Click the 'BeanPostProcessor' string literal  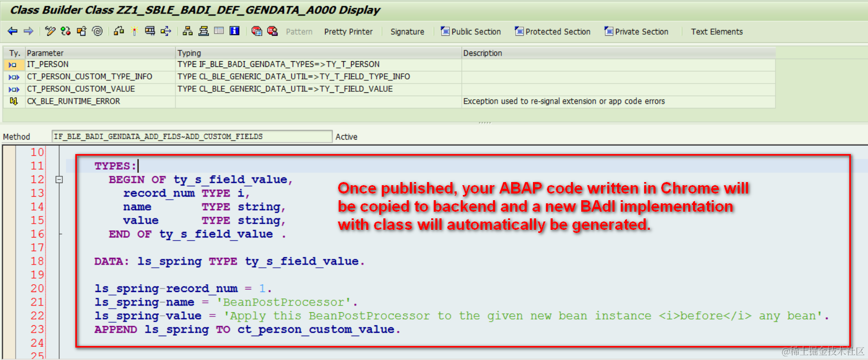(284, 302)
